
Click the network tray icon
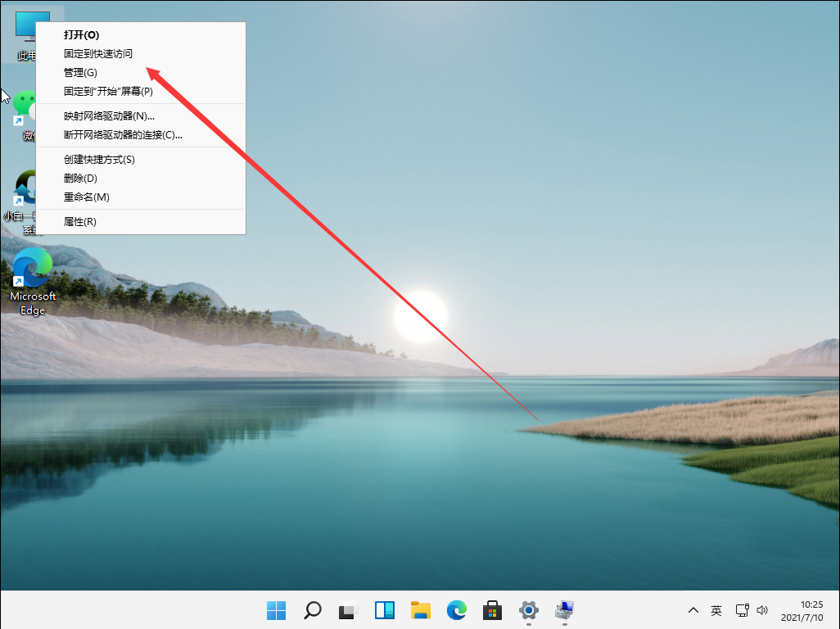742,610
